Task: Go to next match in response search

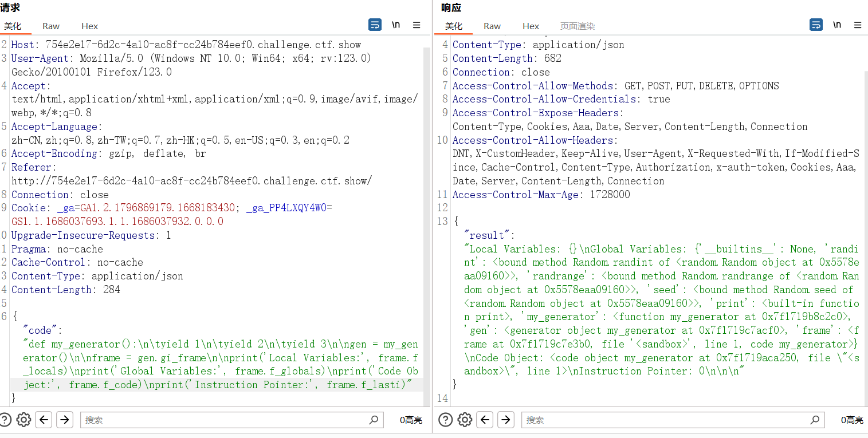Action: pyautogui.click(x=505, y=420)
